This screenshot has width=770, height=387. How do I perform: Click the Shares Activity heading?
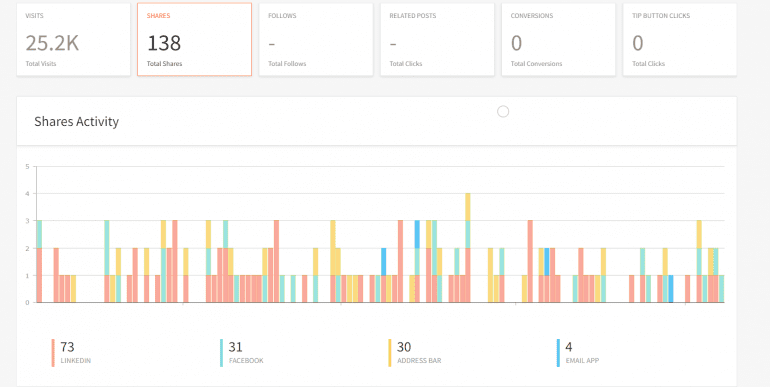click(77, 121)
